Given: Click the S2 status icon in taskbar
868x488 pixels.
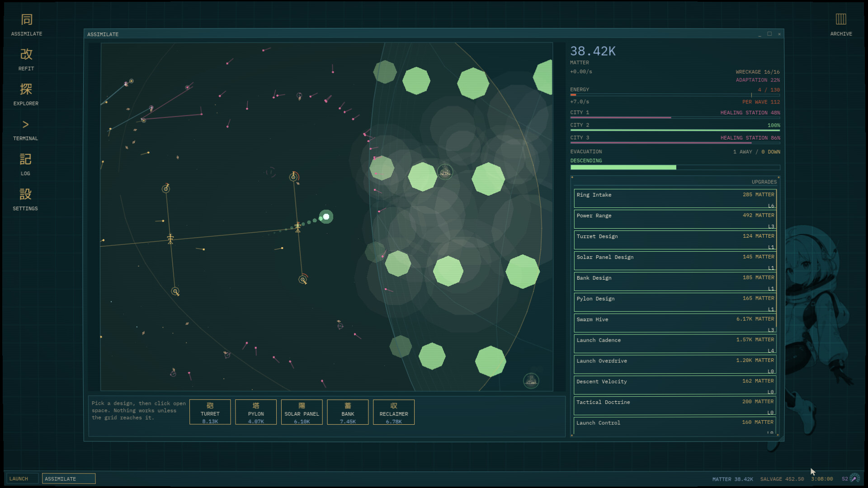Looking at the screenshot, I should point(851,479).
